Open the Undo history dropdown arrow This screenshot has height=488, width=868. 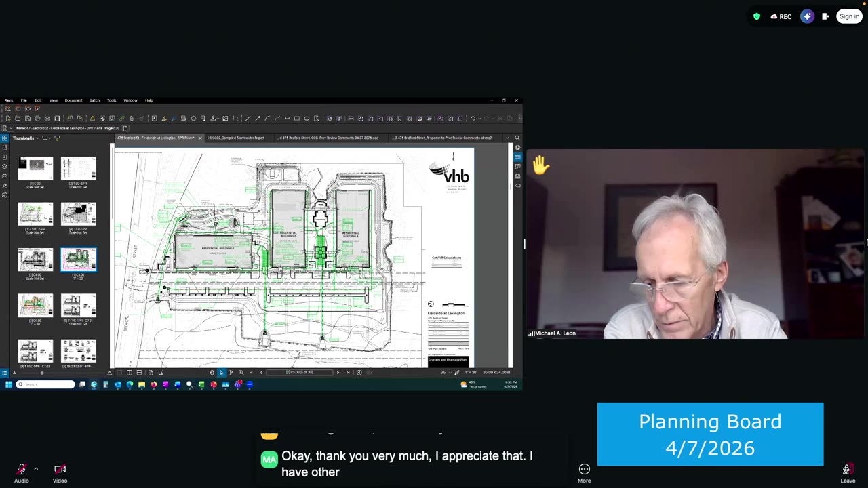pos(479,119)
